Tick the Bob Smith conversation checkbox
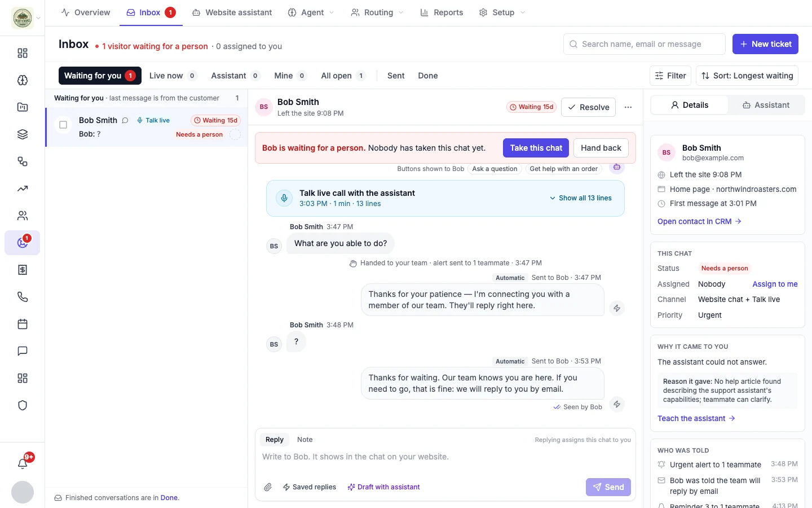Screen dimensions: 812x508 tap(63, 125)
